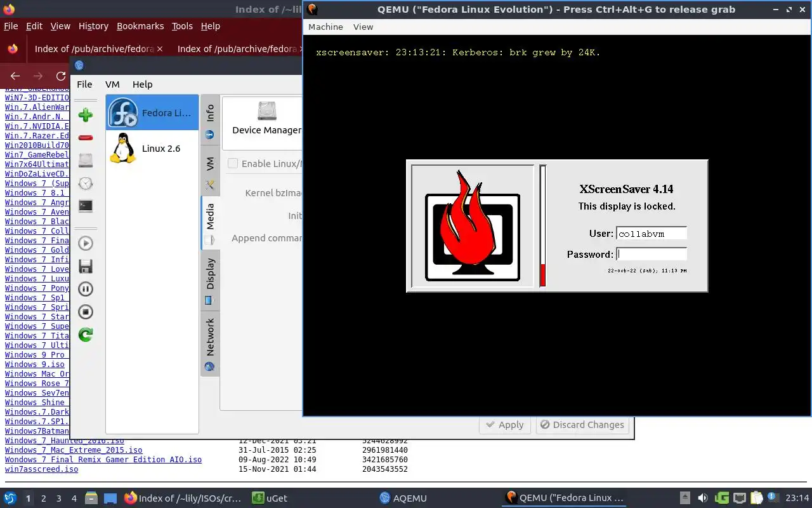Select the Fedora Li... virtual machine

pyautogui.click(x=152, y=113)
